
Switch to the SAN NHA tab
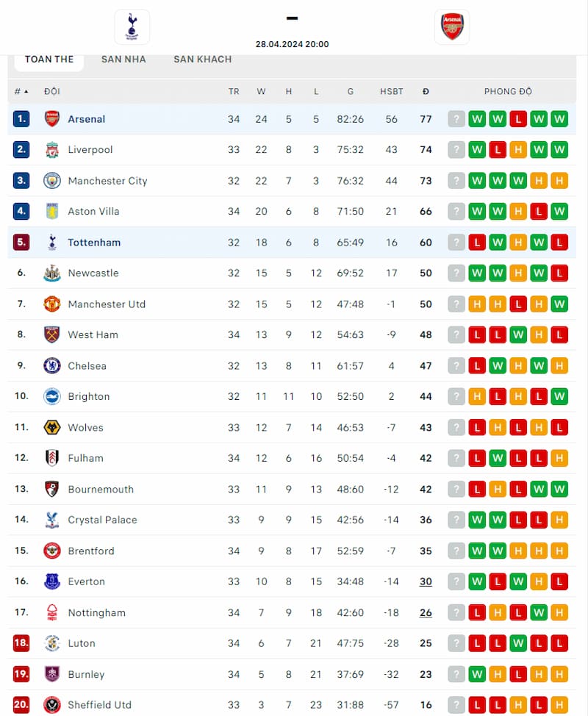click(123, 59)
